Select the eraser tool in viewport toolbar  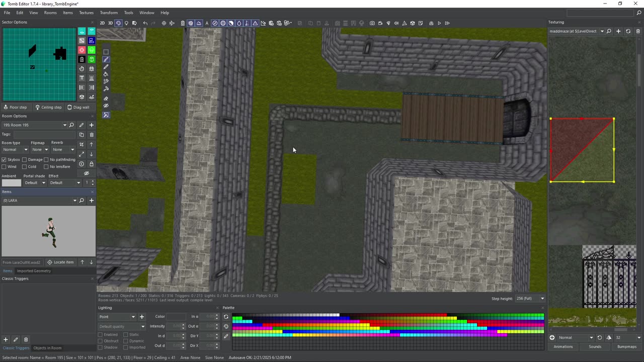(106, 98)
